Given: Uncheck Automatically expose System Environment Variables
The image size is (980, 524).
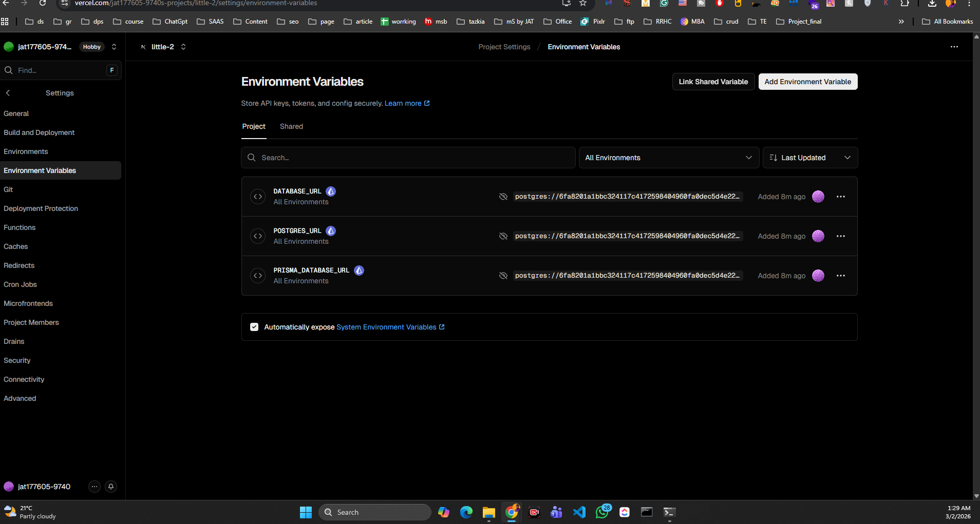Looking at the screenshot, I should 254,327.
